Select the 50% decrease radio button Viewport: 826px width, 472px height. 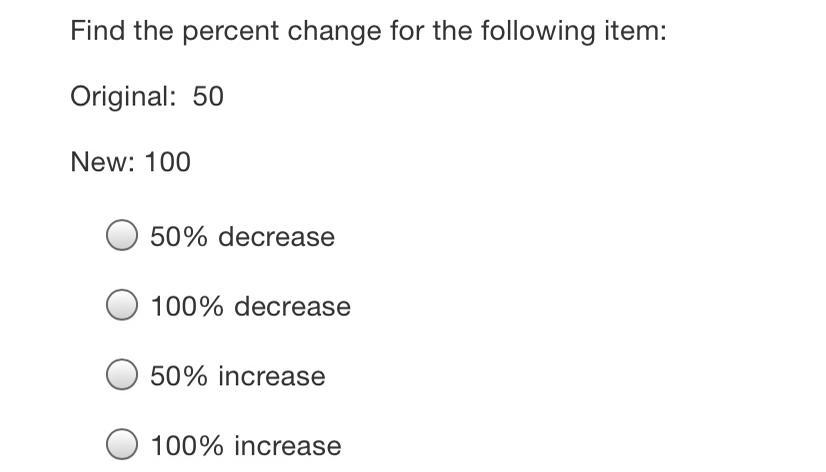[122, 236]
